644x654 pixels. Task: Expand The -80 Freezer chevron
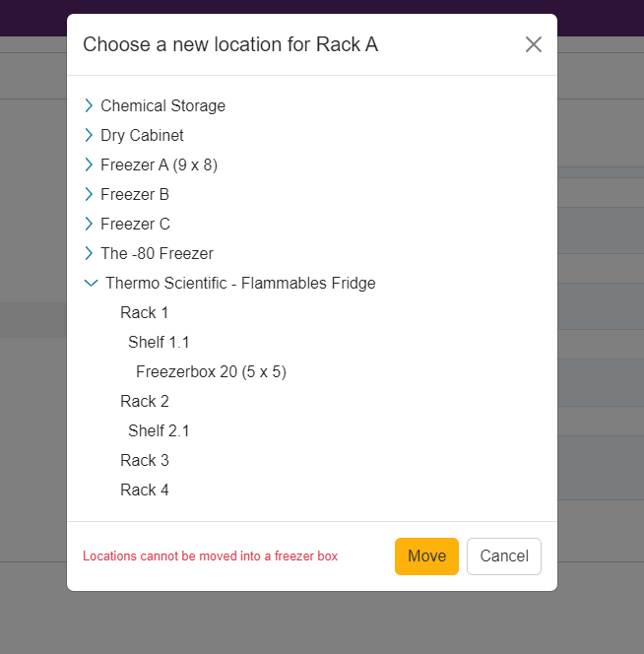coord(89,253)
